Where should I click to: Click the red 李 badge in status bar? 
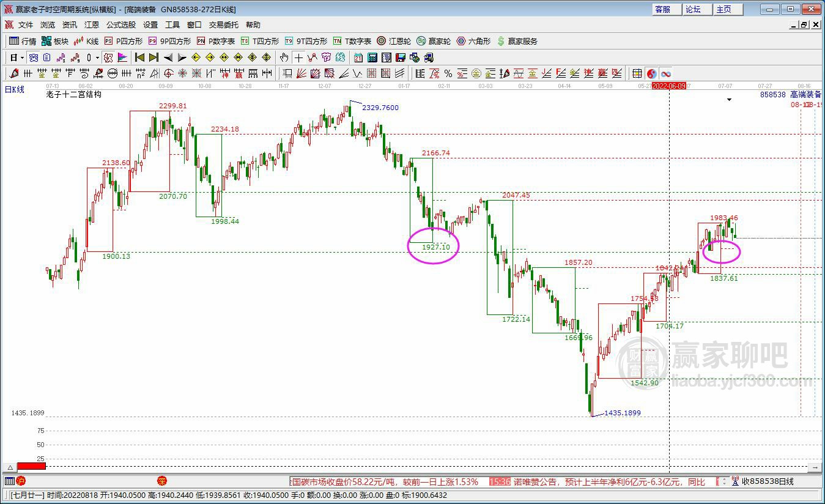pos(162,481)
